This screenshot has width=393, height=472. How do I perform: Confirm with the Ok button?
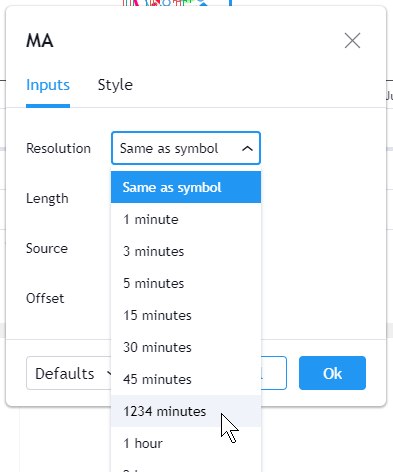(x=332, y=373)
